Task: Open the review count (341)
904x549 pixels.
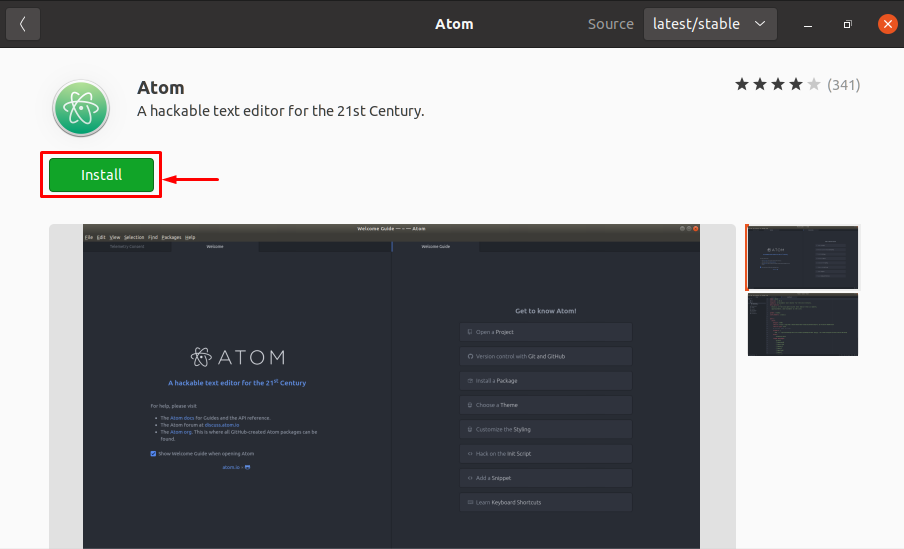Action: 843,85
